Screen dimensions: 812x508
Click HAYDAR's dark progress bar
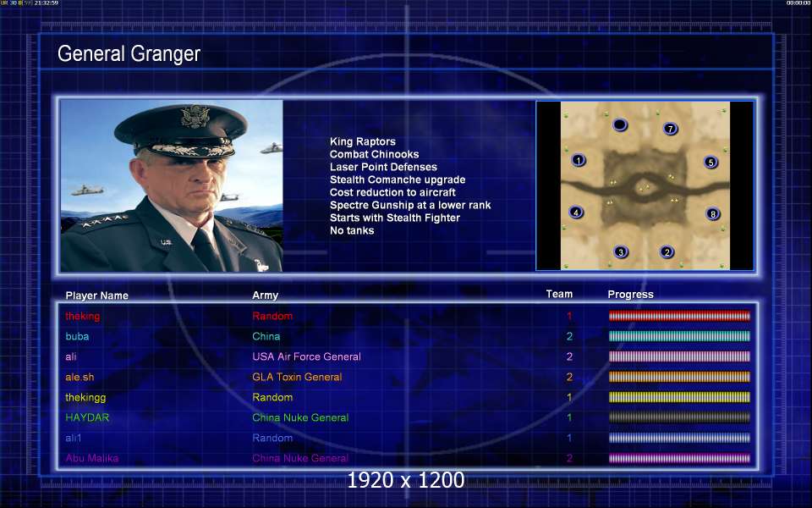[x=679, y=417]
